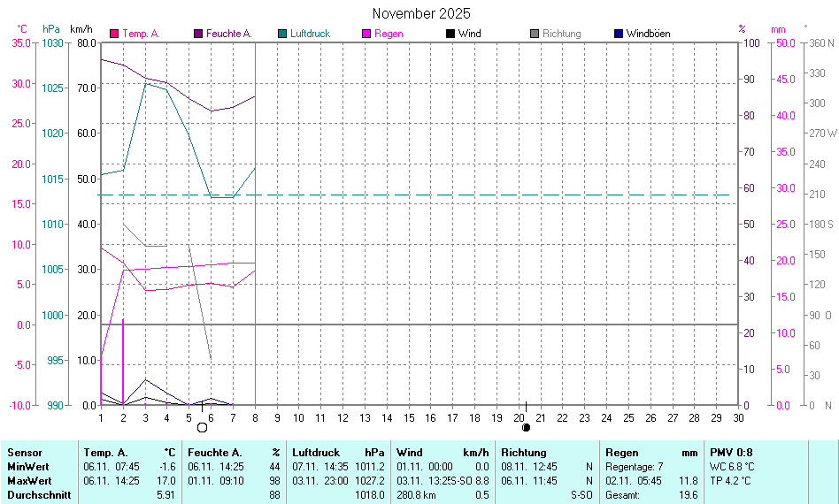Viewport: 839px width, 504px height.
Task: Select the purple Feuchte A. legend square
Action: pos(198,34)
